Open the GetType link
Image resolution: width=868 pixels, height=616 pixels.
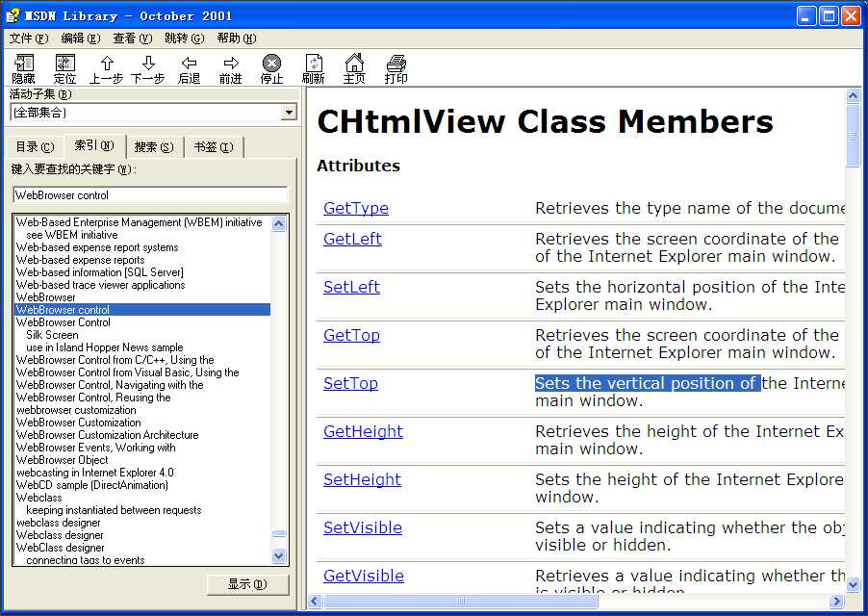point(356,208)
